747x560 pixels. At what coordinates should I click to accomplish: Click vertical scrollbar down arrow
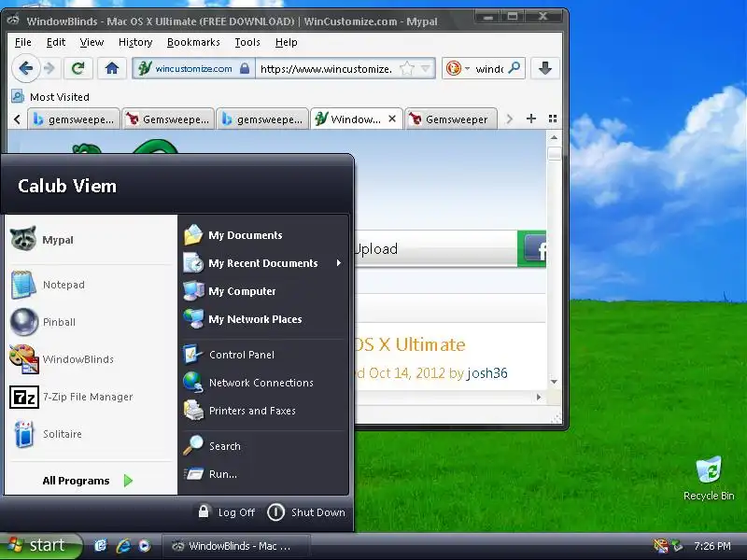[x=554, y=382]
